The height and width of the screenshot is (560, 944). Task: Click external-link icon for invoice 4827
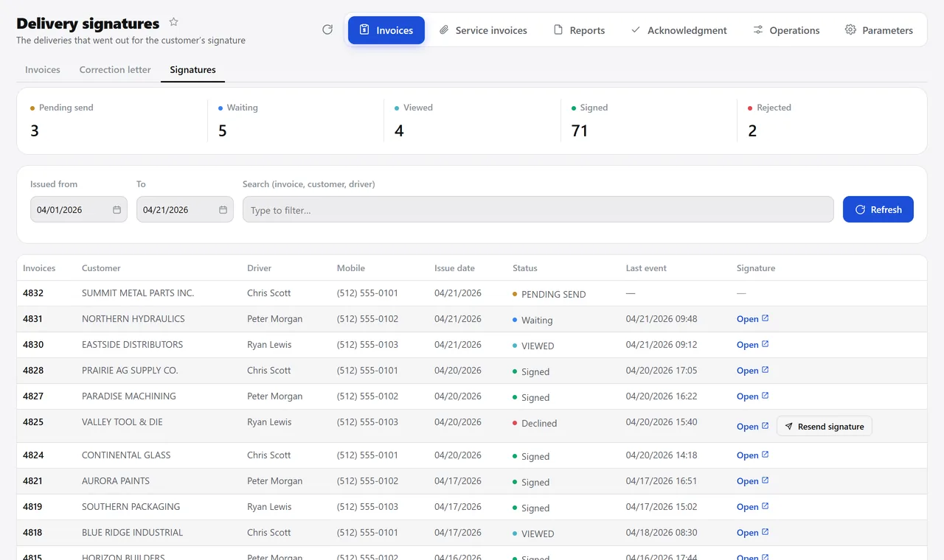766,396
